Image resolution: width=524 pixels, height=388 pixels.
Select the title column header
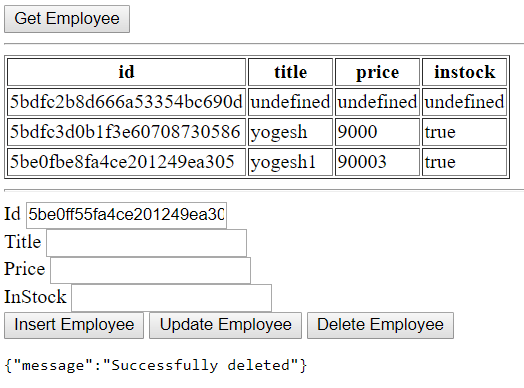coord(290,72)
